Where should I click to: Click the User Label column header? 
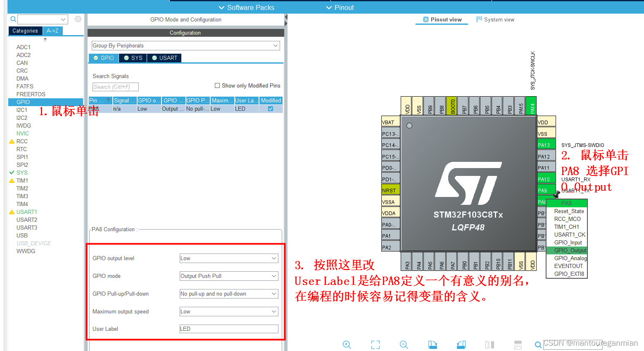(x=247, y=100)
